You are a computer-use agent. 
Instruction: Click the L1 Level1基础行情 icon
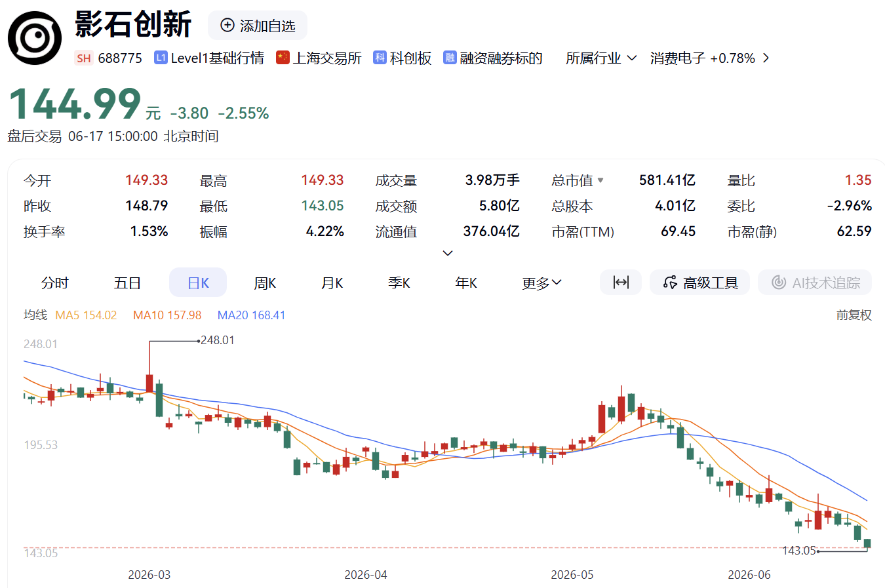[161, 58]
